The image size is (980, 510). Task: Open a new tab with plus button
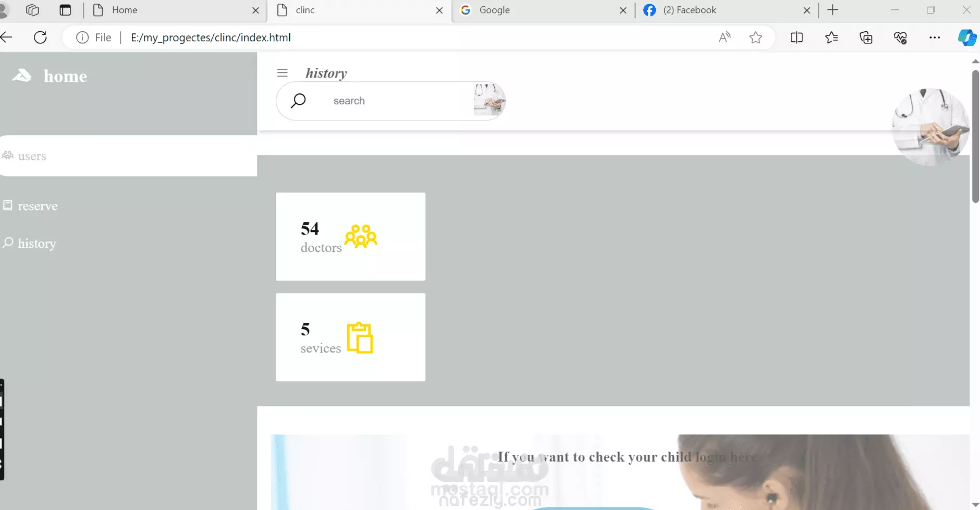[x=833, y=10]
